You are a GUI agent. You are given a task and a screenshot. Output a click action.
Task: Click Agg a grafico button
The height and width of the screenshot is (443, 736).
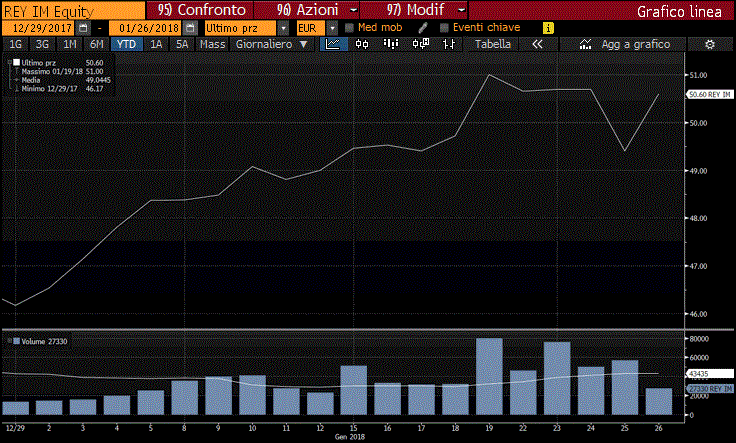[628, 45]
